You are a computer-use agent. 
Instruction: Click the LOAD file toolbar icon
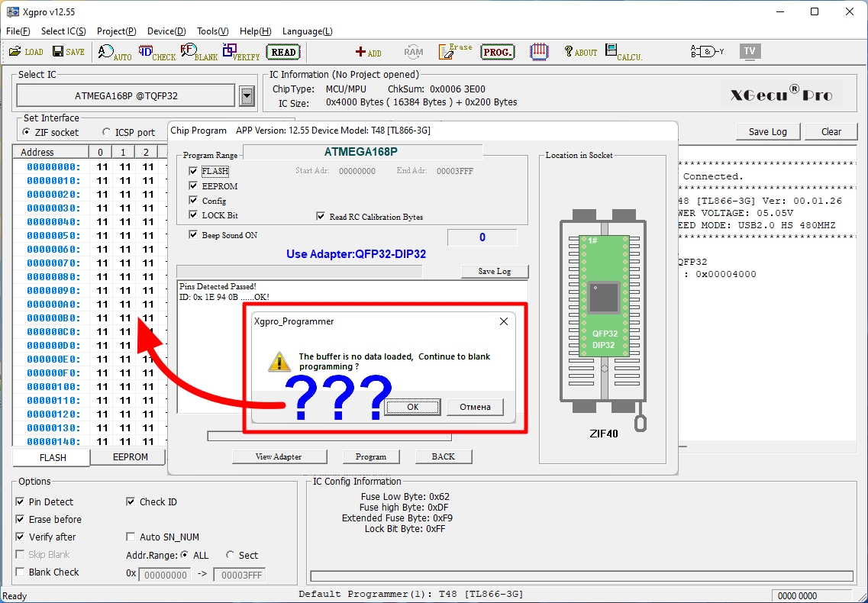coord(26,52)
